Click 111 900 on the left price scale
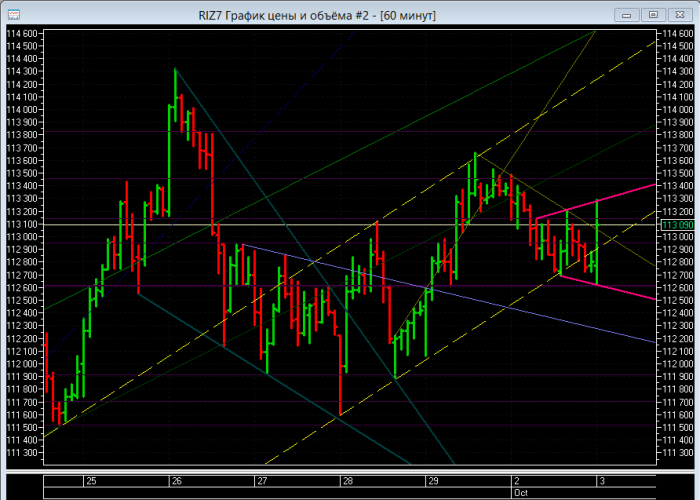Image resolution: width=700 pixels, height=500 pixels. point(22,377)
